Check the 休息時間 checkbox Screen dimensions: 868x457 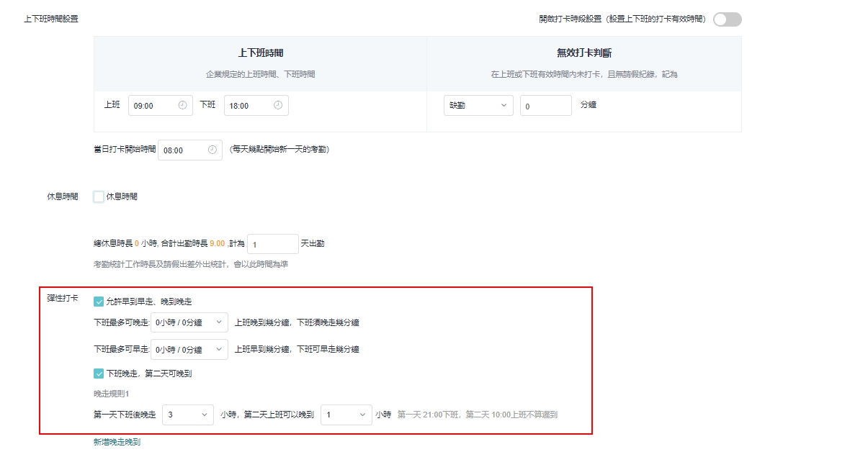[99, 196]
